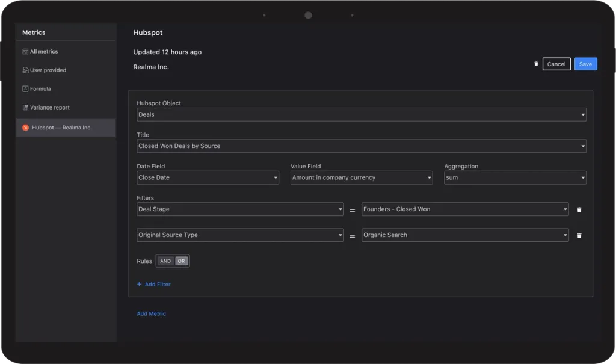Select Hubspot — Realma Inc. sidebar entry
This screenshot has height=364, width=616.
pyautogui.click(x=66, y=128)
